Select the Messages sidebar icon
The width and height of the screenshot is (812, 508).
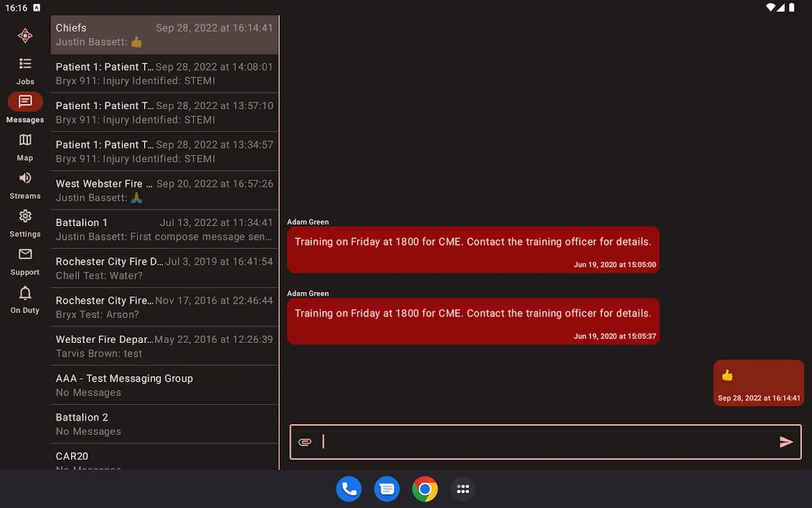tap(25, 102)
